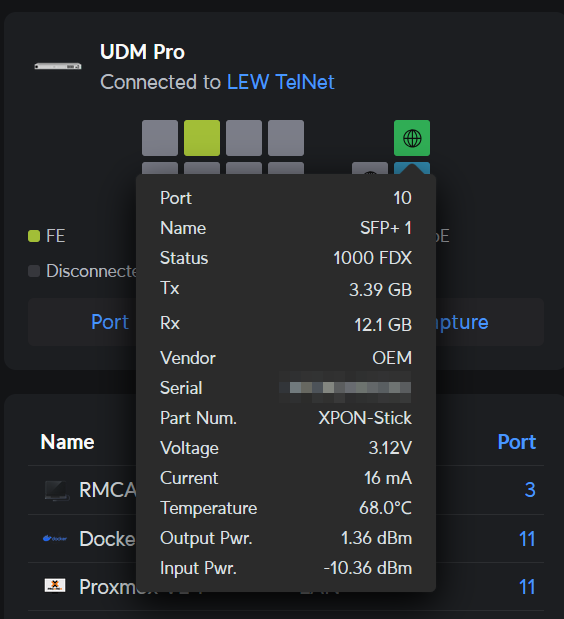Switch to the Port tab

point(110,322)
